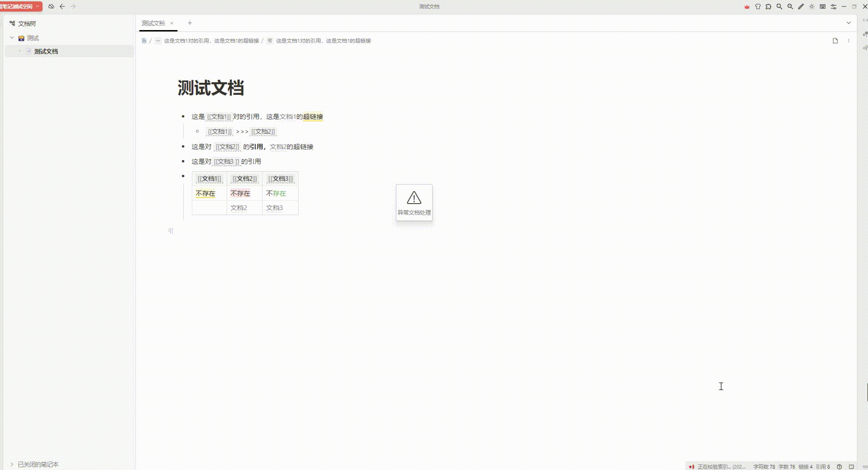This screenshot has width=868, height=470.
Task: Open the marketplace plugin icon in the toolbar
Action: pyautogui.click(x=768, y=6)
